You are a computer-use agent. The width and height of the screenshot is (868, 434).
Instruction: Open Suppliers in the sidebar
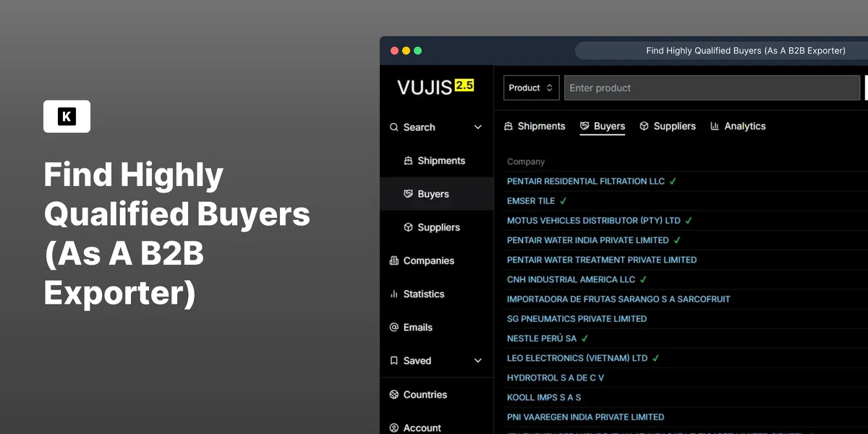coord(438,227)
